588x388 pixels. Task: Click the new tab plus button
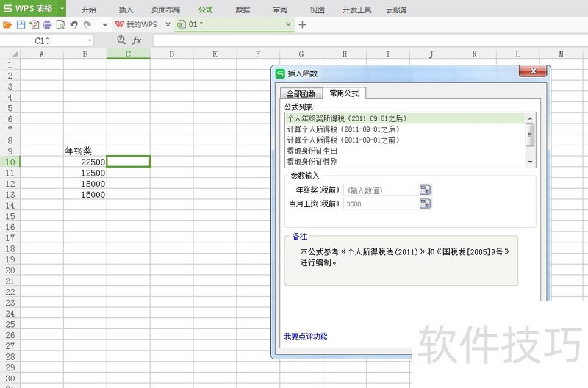[302, 25]
